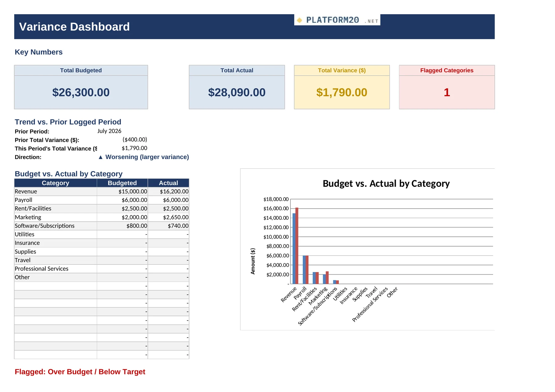555x392 pixels.
Task: Click the Amount ($) axis label
Action: pos(253,261)
